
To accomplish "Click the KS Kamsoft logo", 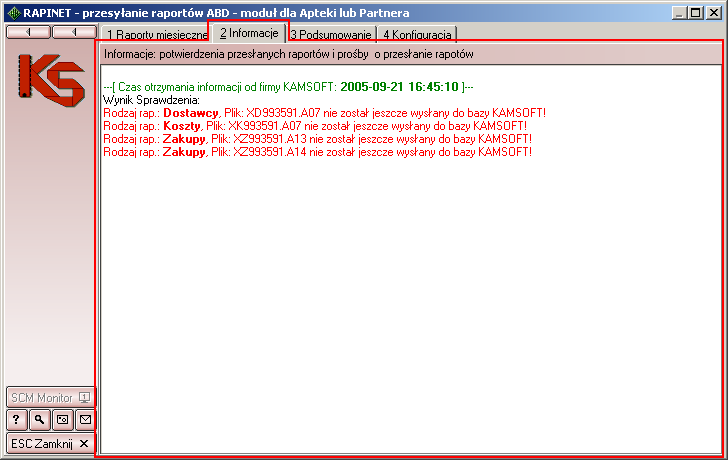I will [51, 81].
